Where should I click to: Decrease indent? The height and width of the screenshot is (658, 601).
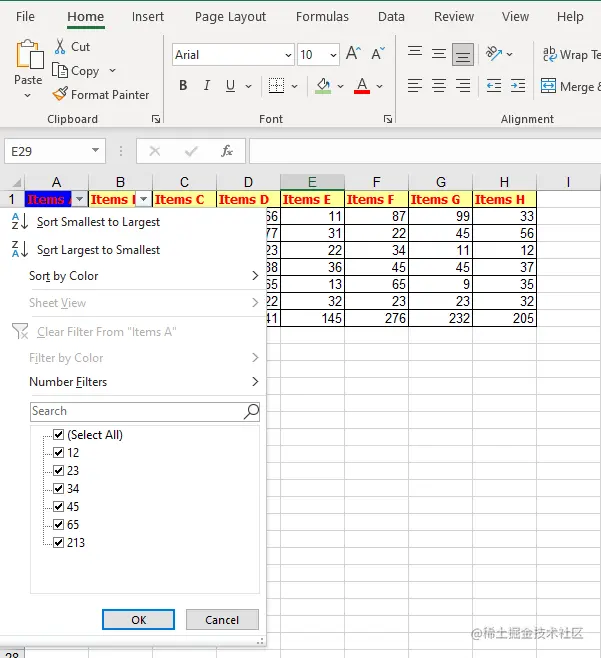[494, 86]
